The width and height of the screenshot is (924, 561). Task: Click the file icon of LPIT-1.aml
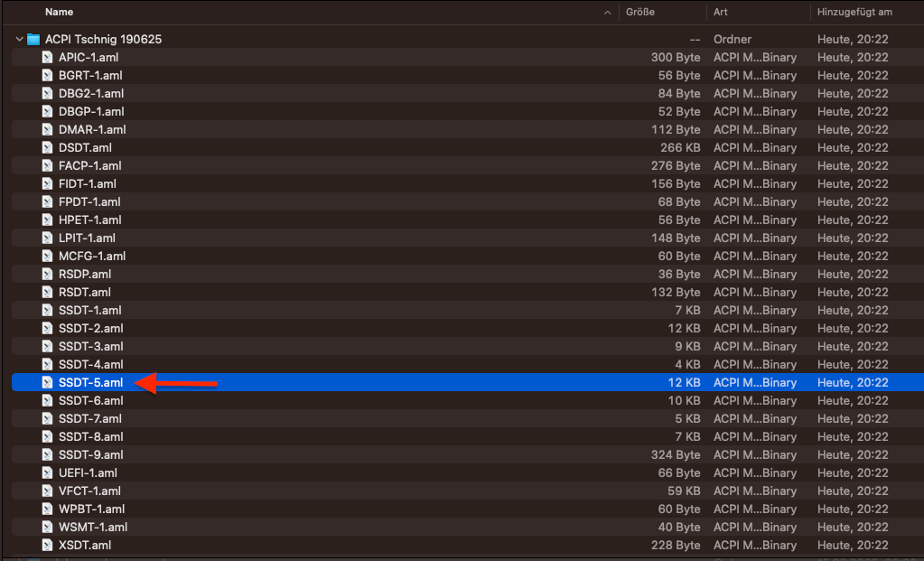[x=47, y=238]
